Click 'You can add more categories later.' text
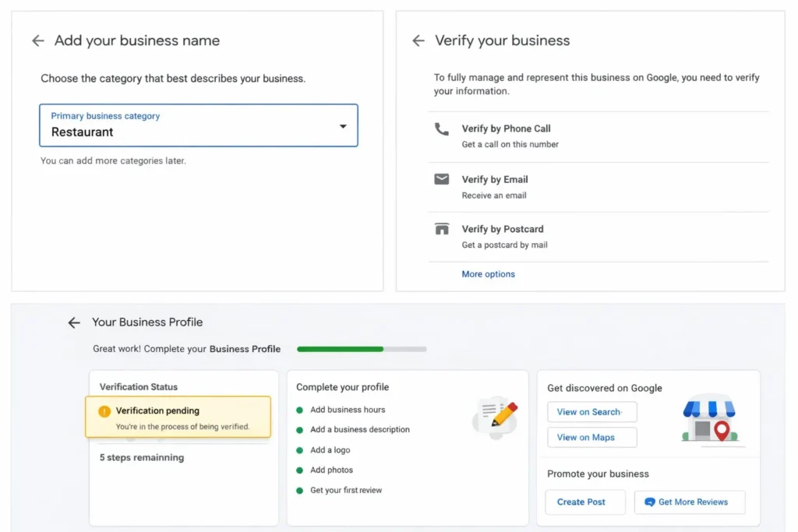 pyautogui.click(x=114, y=160)
